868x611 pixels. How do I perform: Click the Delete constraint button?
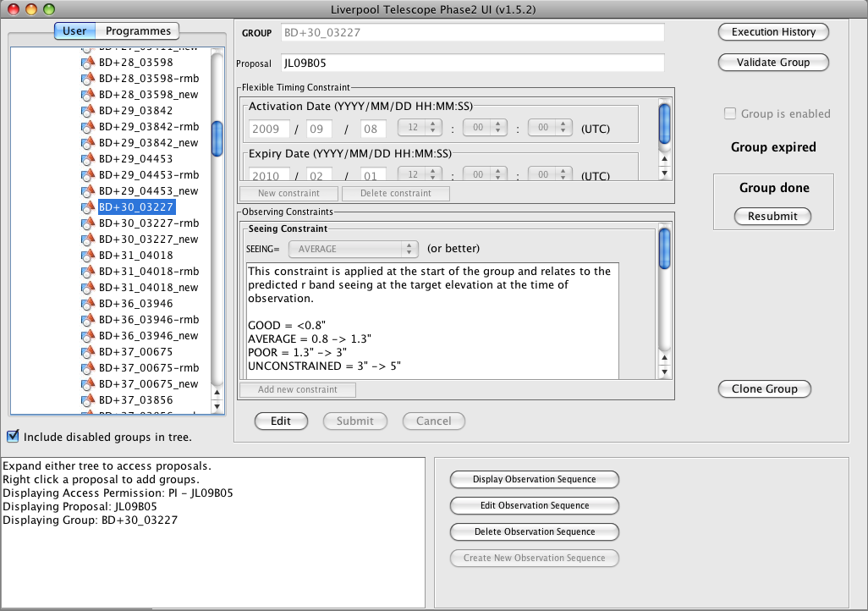[x=396, y=193]
